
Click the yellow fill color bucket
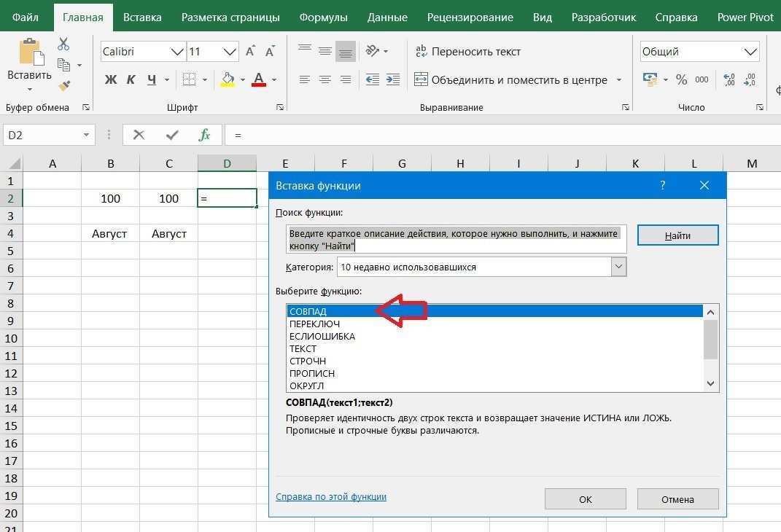click(228, 79)
